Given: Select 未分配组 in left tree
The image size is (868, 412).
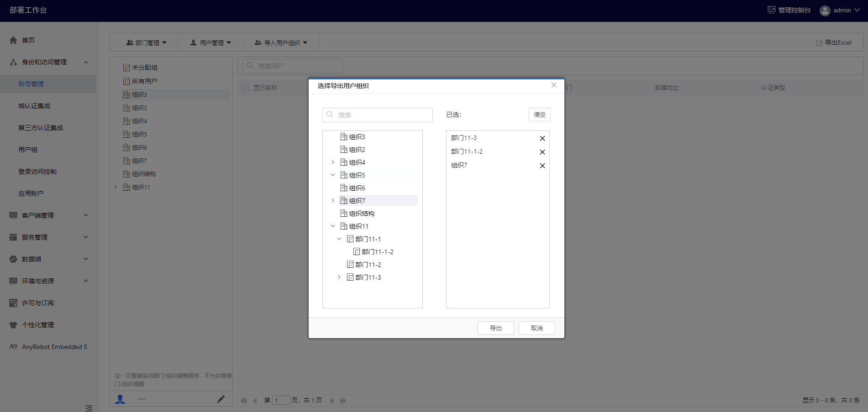Looking at the screenshot, I should tap(145, 68).
